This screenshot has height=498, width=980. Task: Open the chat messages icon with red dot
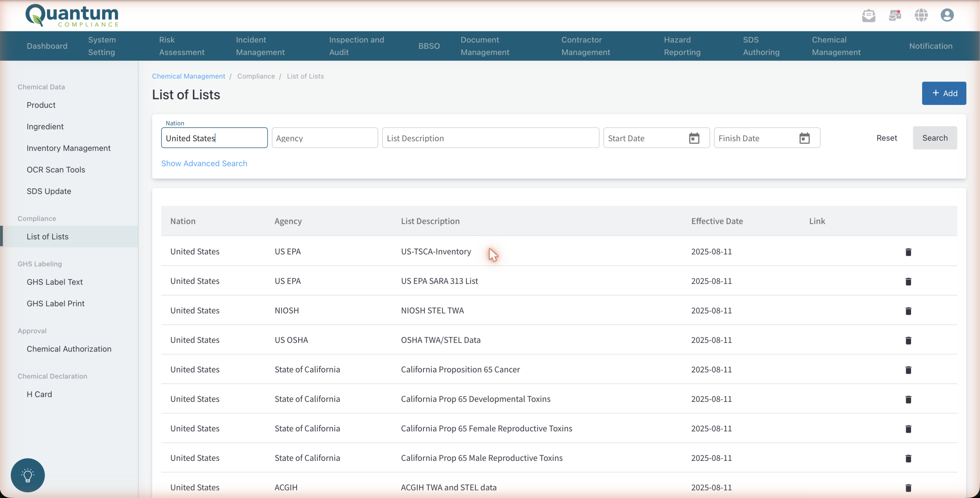point(895,15)
